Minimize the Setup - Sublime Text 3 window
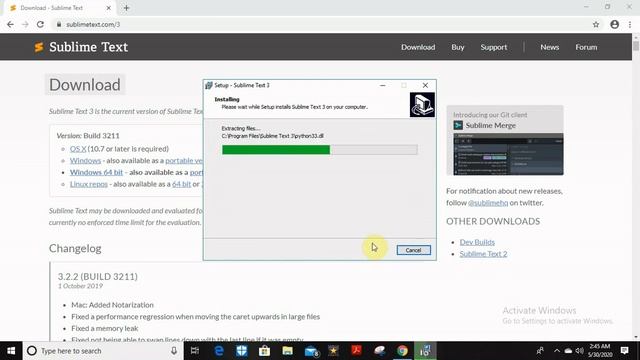Screen dimensions: 640x360 click(382, 85)
